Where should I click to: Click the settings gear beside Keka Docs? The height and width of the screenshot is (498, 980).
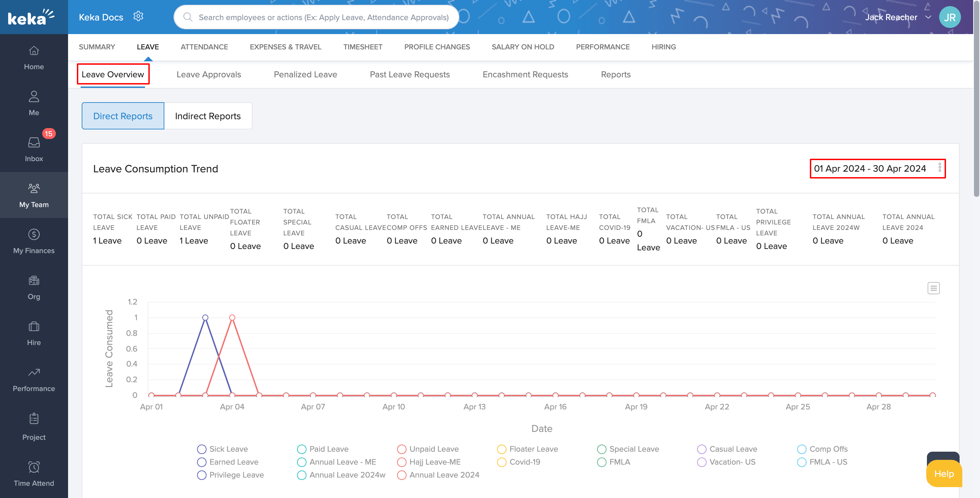click(138, 16)
